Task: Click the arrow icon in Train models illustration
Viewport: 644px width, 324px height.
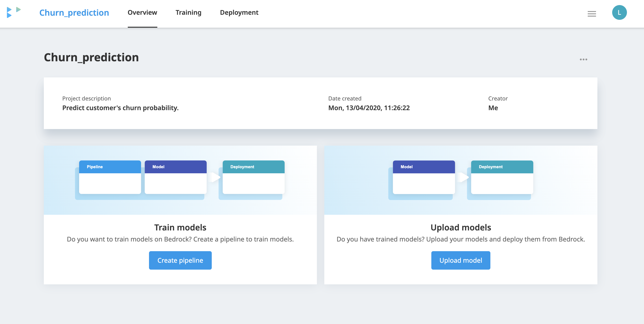Action: (215, 177)
